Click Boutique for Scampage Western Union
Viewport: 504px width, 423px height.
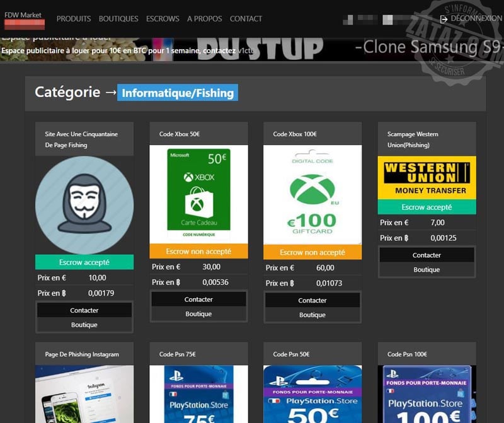point(427,270)
